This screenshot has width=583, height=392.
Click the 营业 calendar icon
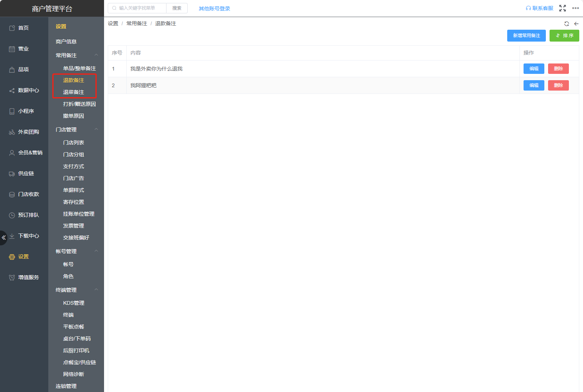(x=12, y=49)
